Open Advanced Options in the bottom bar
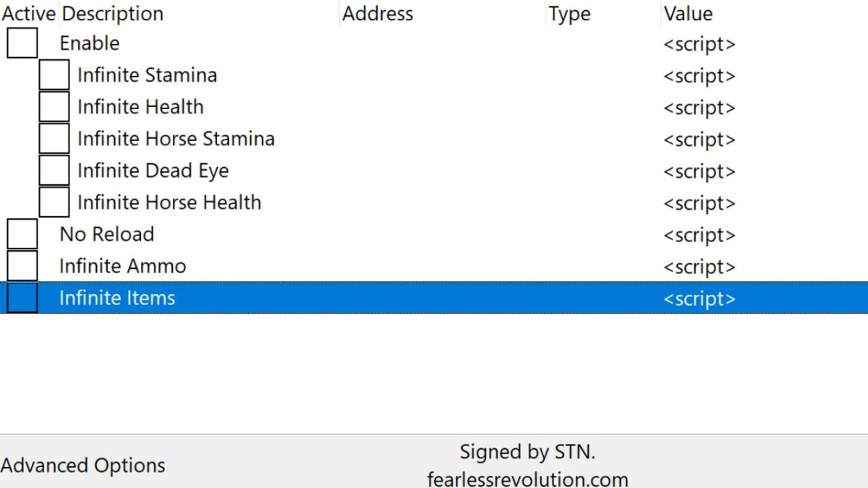The image size is (868, 488). [83, 466]
